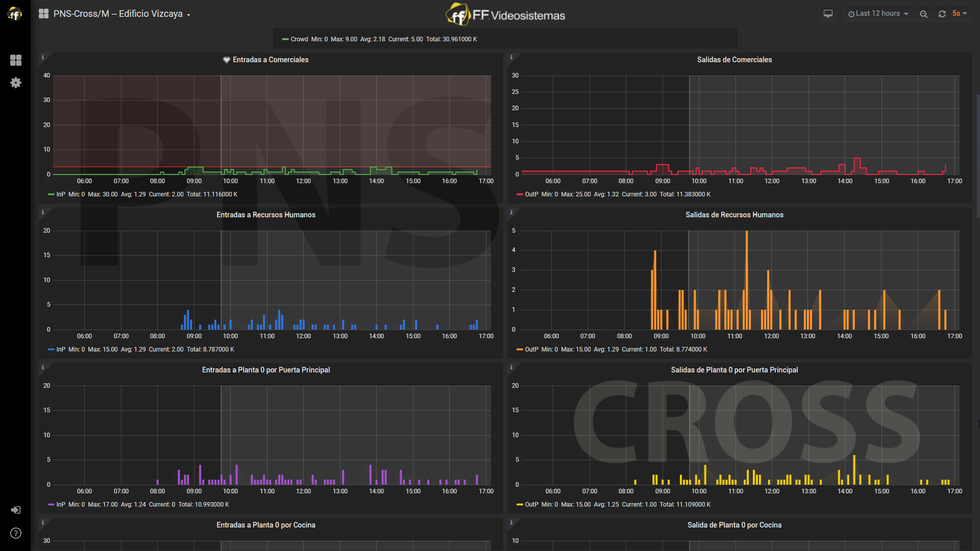Open the dashboards grid icon in sidebar
This screenshot has width=980, height=551.
[16, 60]
